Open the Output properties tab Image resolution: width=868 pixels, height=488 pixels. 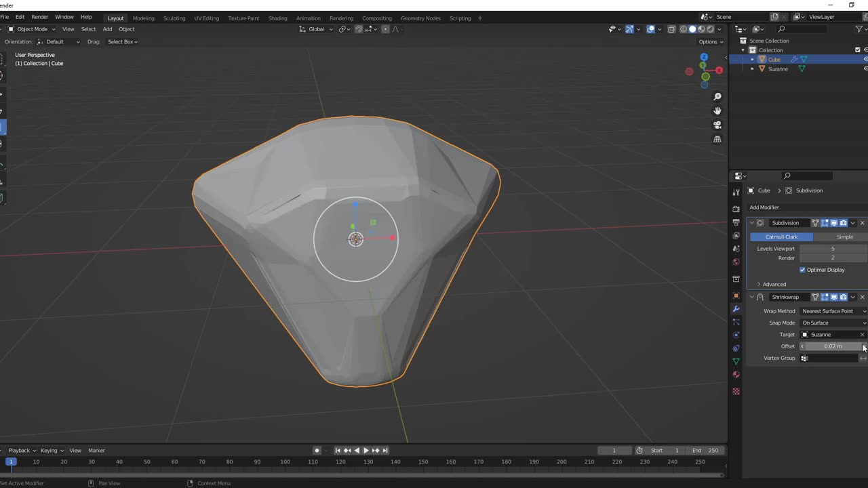pyautogui.click(x=736, y=222)
